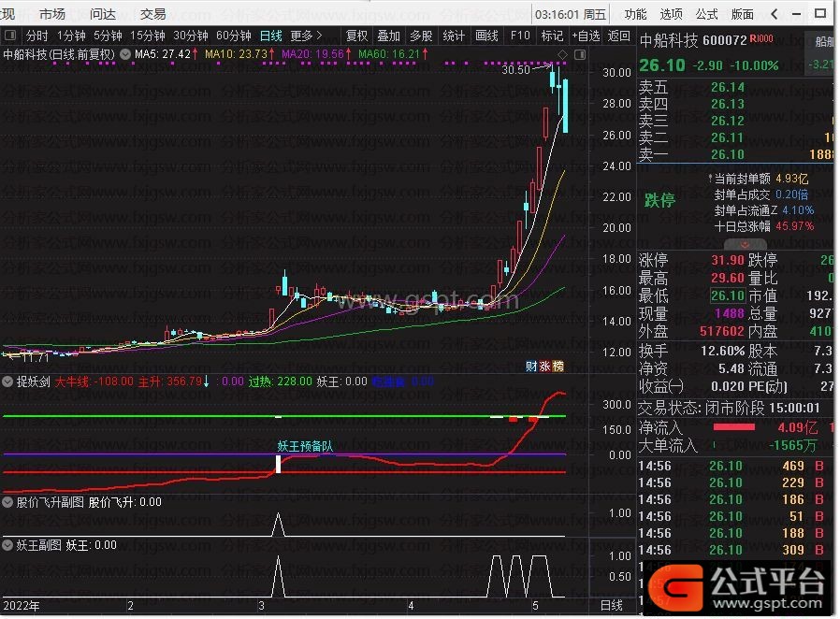840x619 pixels.
Task: Click the 涨停 price 31.90
Action: [728, 260]
